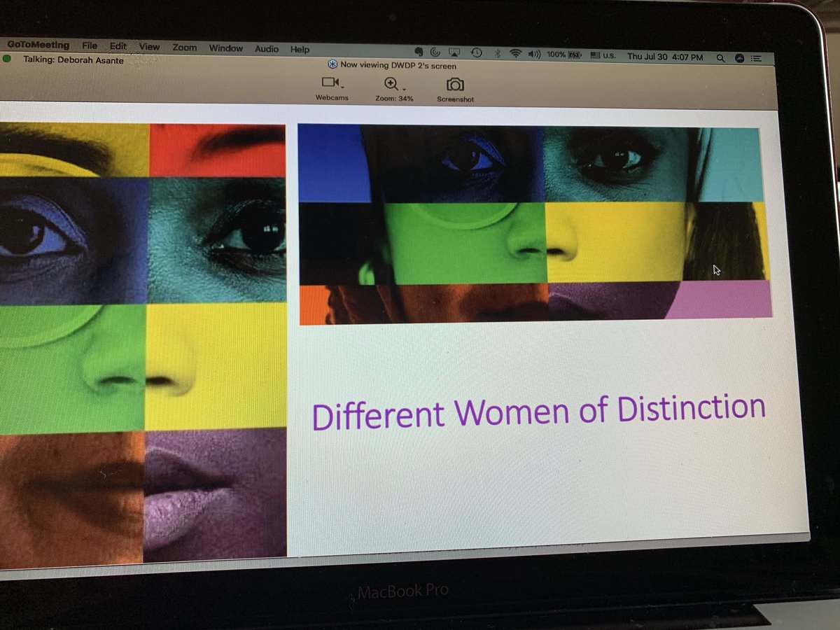Viewport: 840px width, 630px height.
Task: Click the round user avatar menu icon
Action: pos(740,59)
